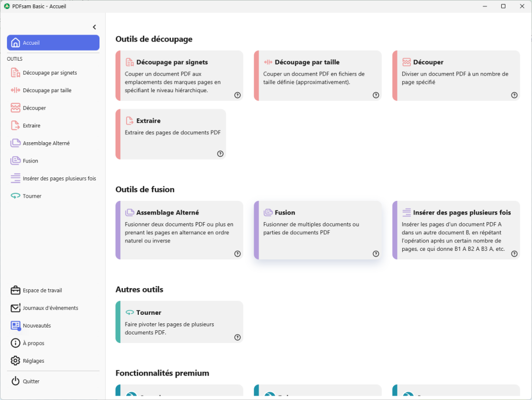Show help for the Fusion card
The height and width of the screenshot is (400, 532).
pos(376,254)
